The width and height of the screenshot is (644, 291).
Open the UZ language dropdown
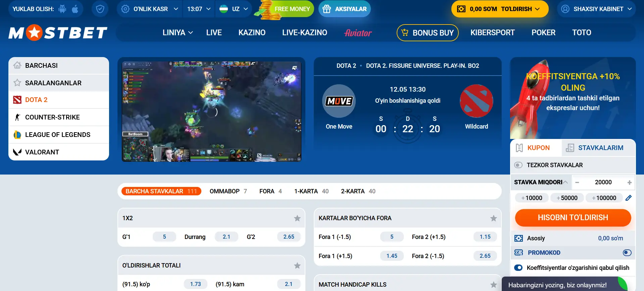234,9
